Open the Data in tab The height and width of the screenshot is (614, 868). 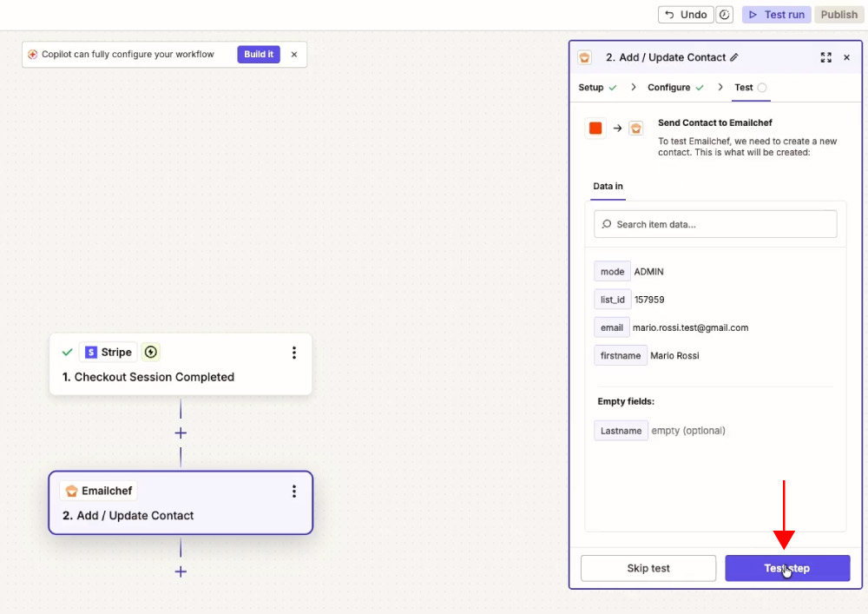(x=608, y=187)
